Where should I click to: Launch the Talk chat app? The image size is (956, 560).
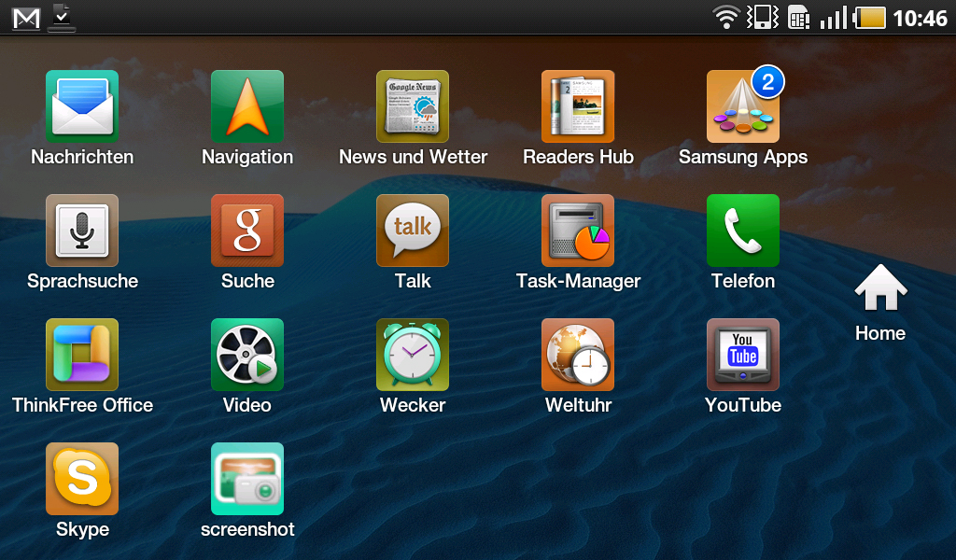(413, 231)
